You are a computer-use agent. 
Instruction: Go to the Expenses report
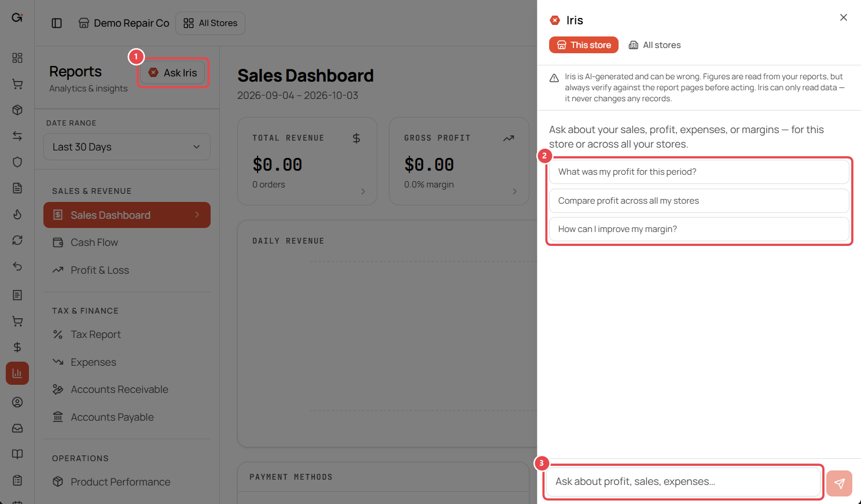[127, 362]
